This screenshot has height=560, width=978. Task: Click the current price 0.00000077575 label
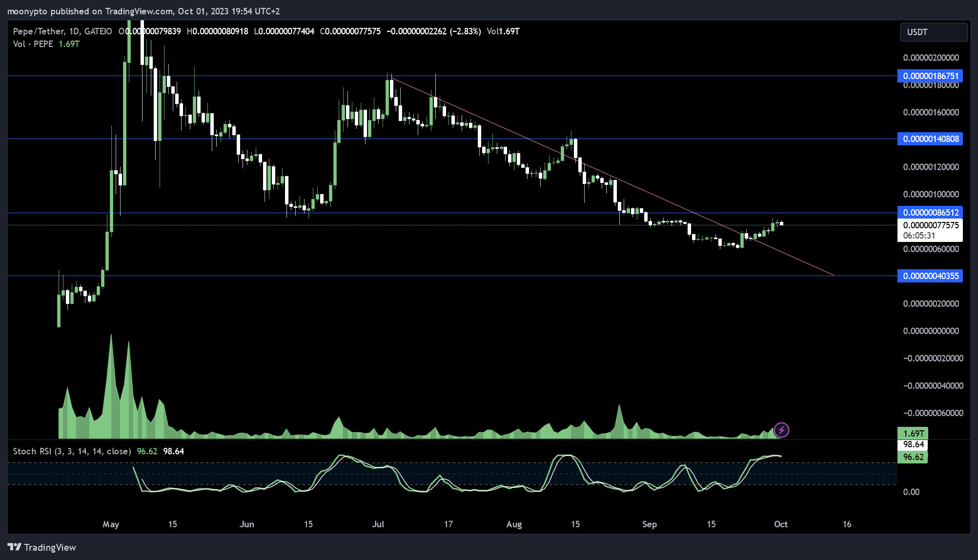(930, 225)
